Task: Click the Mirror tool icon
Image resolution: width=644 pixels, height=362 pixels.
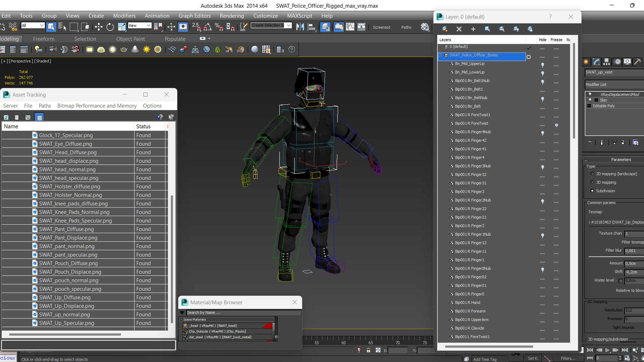Action: point(300,27)
